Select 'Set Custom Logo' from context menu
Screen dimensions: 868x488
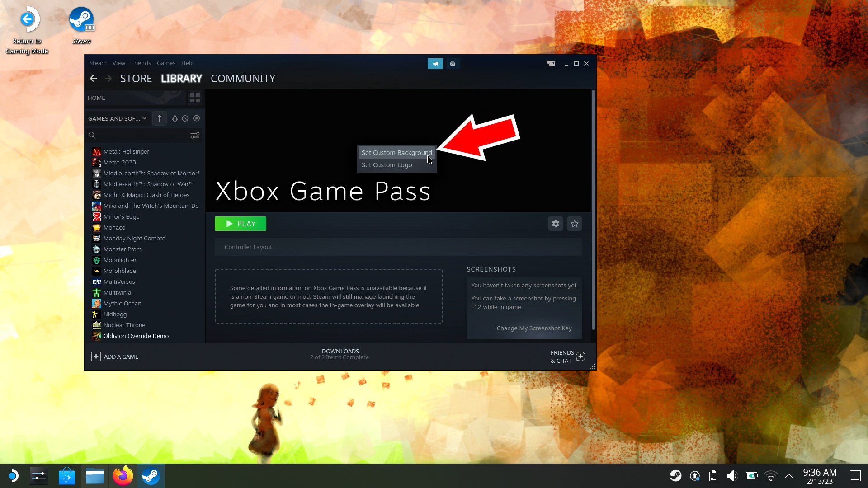coord(387,165)
